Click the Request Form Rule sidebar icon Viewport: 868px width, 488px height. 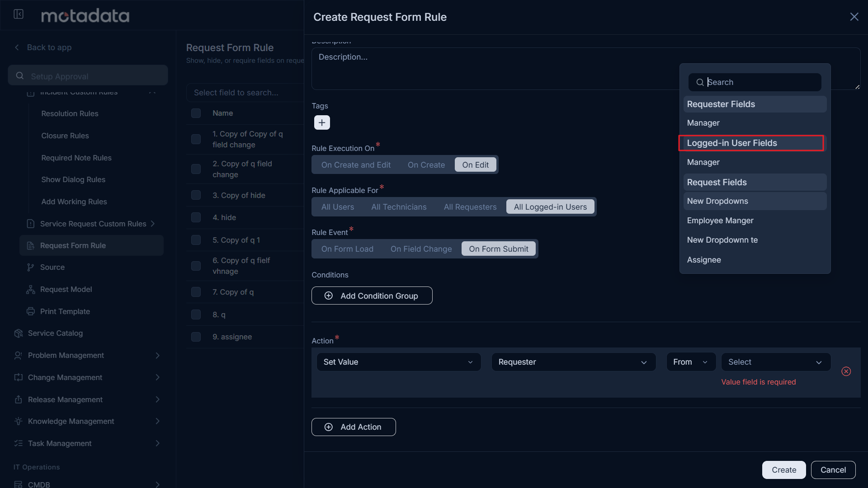click(x=31, y=245)
